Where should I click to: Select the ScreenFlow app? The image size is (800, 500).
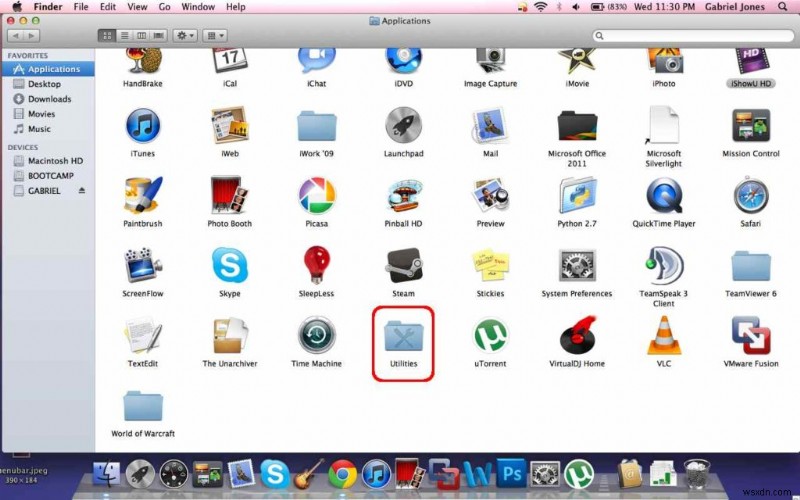(x=143, y=265)
